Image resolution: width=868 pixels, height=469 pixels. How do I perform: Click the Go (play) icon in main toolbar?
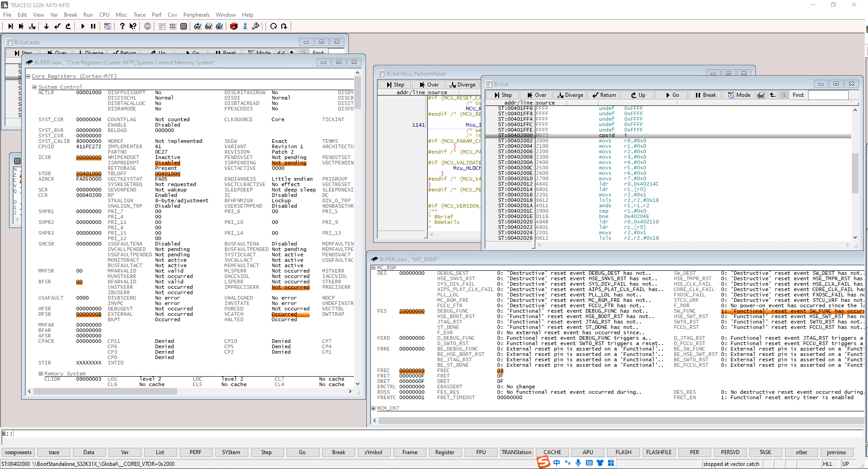click(82, 26)
